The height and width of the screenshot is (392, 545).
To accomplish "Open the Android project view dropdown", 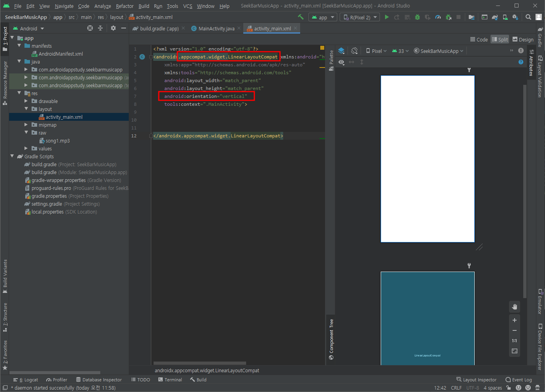I will point(28,28).
